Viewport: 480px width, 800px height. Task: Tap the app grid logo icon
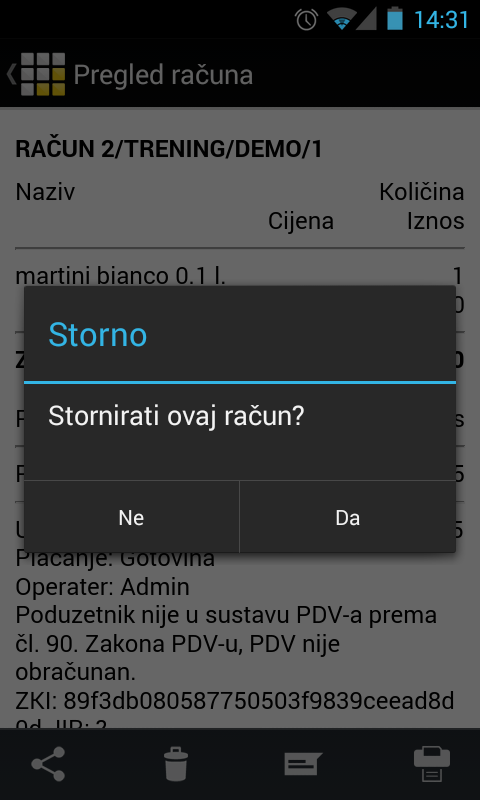(43, 74)
